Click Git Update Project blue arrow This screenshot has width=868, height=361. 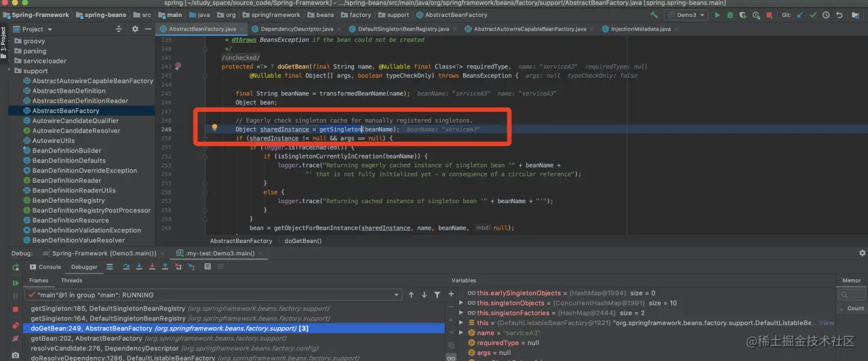point(800,15)
